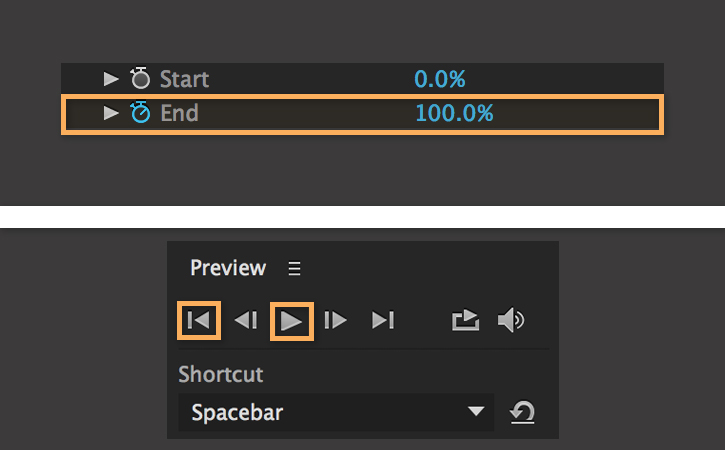This screenshot has height=450, width=725.
Task: Select the Preview panel tab
Action: [228, 268]
